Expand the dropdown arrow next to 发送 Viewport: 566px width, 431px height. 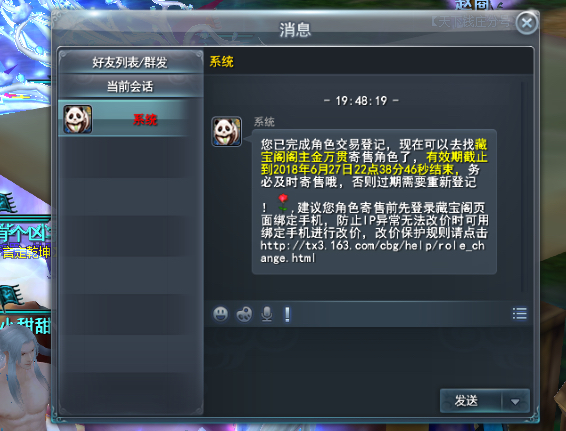(x=515, y=401)
